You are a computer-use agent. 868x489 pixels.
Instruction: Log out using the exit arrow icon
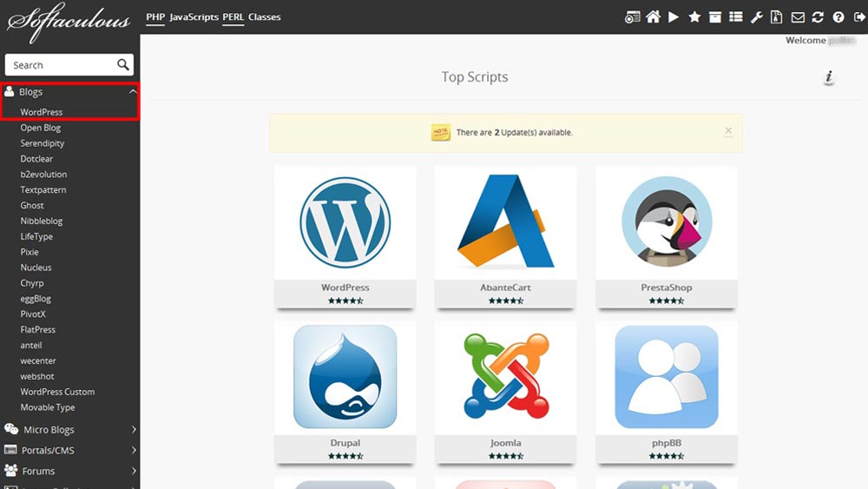[859, 17]
